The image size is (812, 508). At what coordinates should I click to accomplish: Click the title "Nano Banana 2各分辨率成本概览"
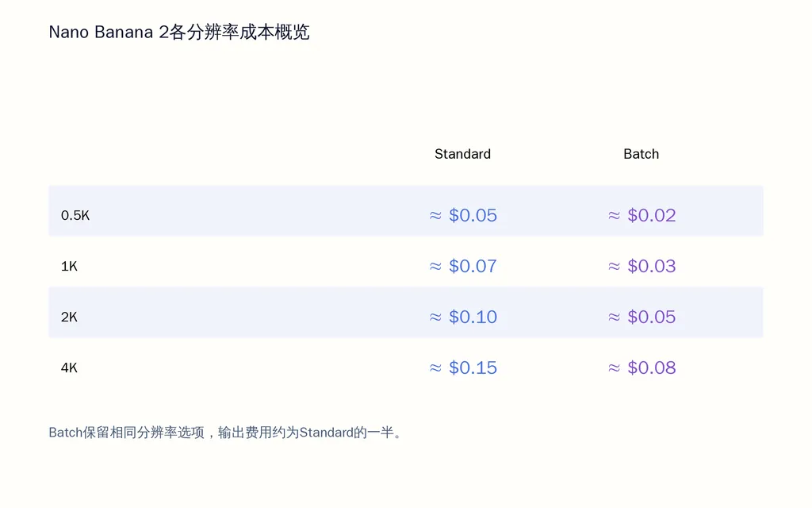(179, 32)
